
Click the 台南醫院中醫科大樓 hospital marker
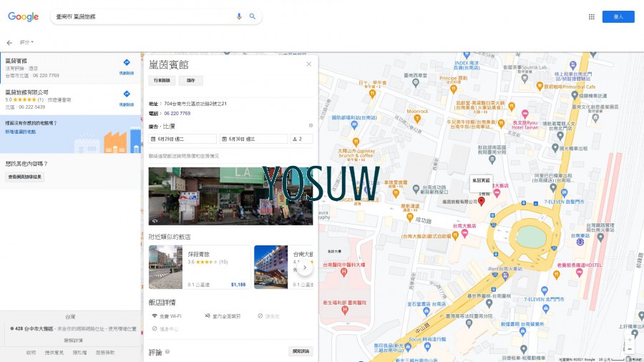(x=343, y=272)
